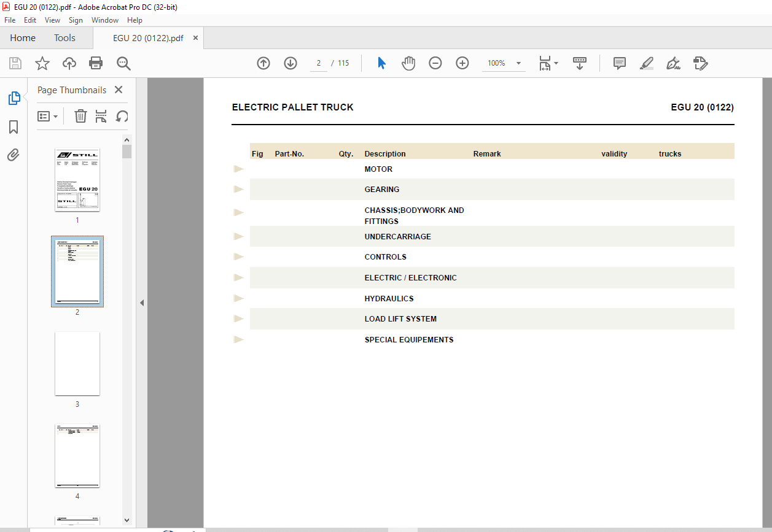The width and height of the screenshot is (772, 532).
Task: Open the Edit menu
Action: point(30,20)
